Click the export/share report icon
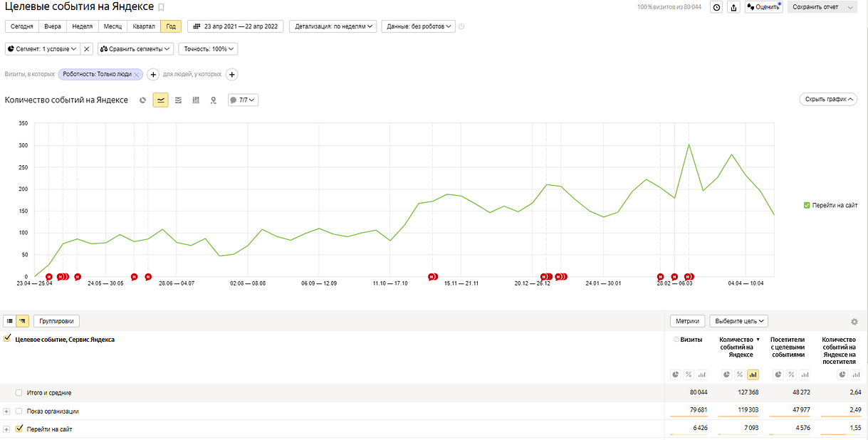This screenshot has height=440, width=868. click(x=734, y=7)
